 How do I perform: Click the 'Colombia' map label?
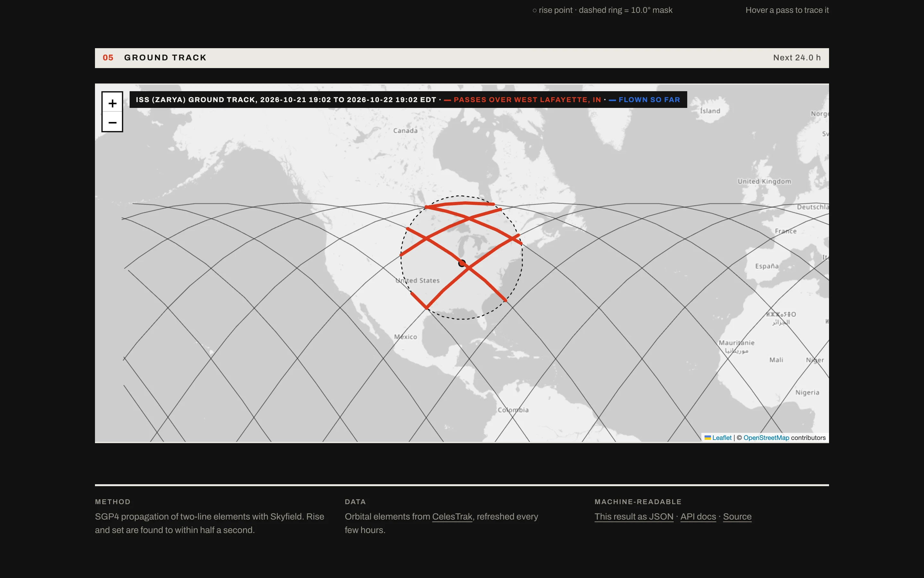click(x=513, y=410)
